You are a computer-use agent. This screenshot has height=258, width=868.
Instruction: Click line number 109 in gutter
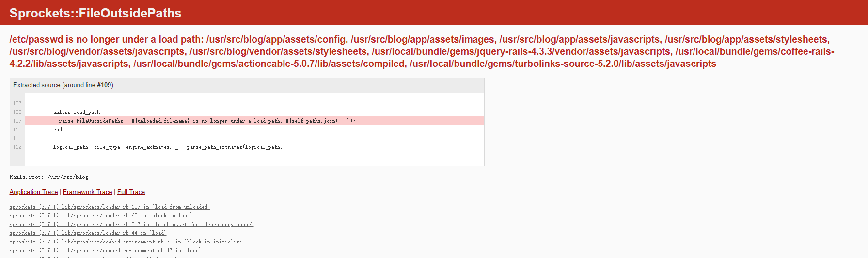point(17,121)
